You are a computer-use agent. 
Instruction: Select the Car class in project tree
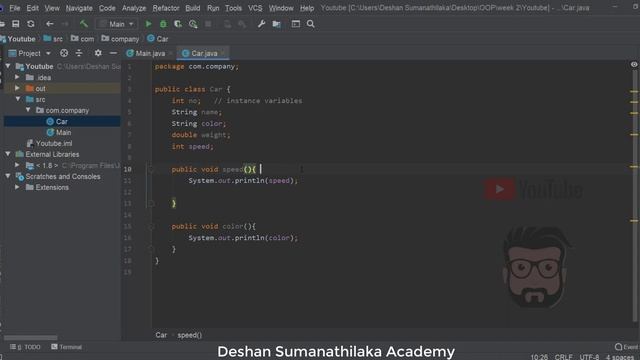point(62,121)
